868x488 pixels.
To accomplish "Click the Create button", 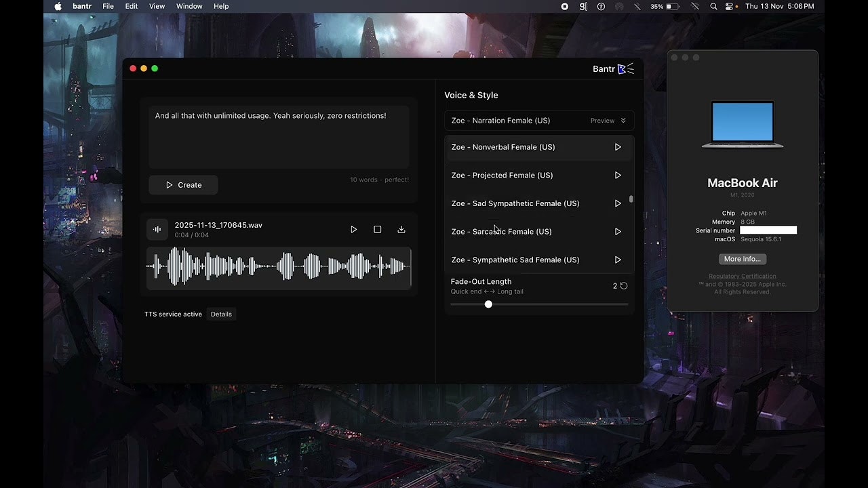I will [x=183, y=185].
